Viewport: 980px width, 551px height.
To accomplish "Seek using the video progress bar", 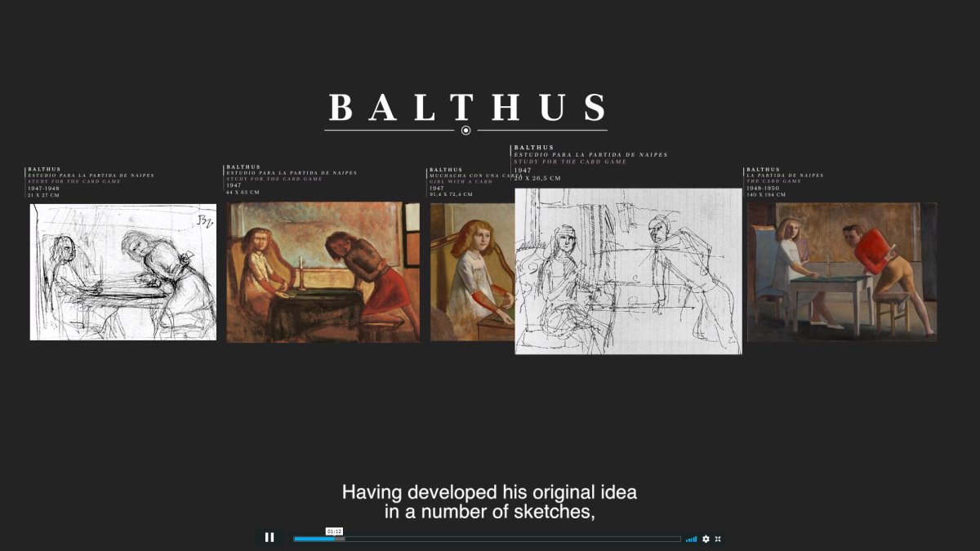I will coord(487,539).
